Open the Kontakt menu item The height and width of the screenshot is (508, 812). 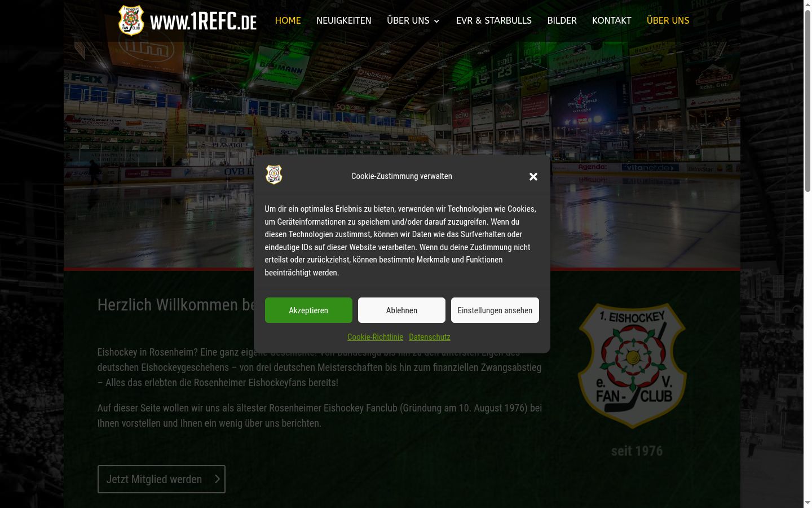[x=612, y=20]
